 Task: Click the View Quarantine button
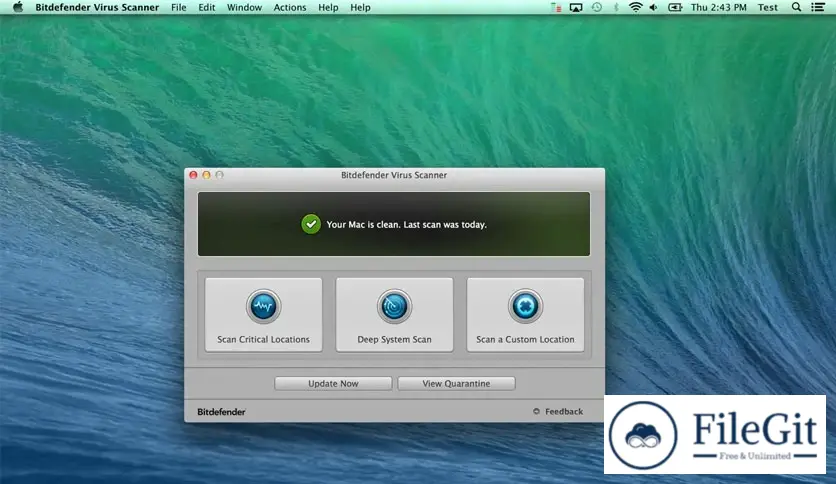tap(456, 383)
